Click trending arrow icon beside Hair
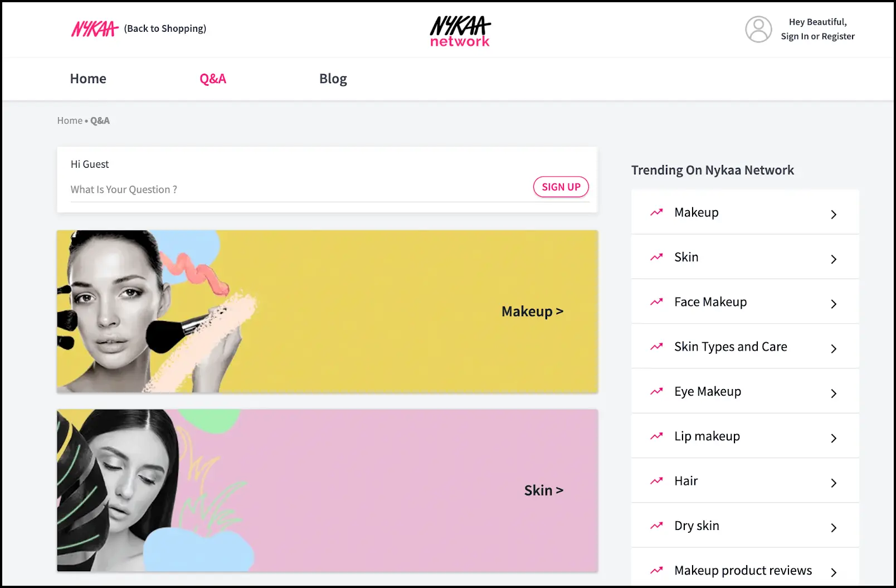Screen dimensions: 896x588 656,480
